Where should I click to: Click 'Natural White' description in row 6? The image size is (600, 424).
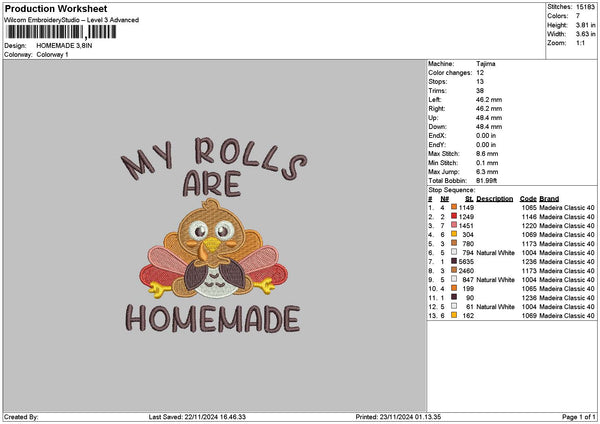click(x=496, y=253)
